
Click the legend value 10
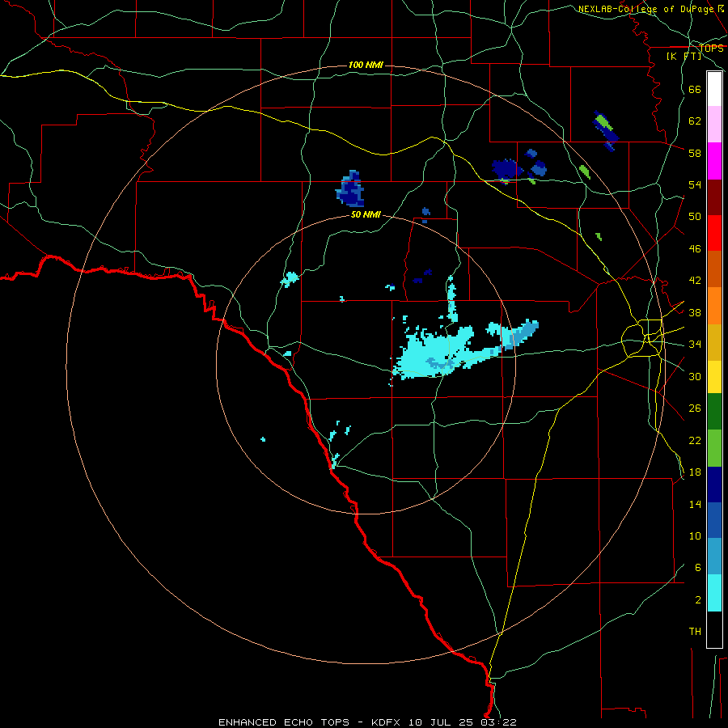[x=695, y=535]
